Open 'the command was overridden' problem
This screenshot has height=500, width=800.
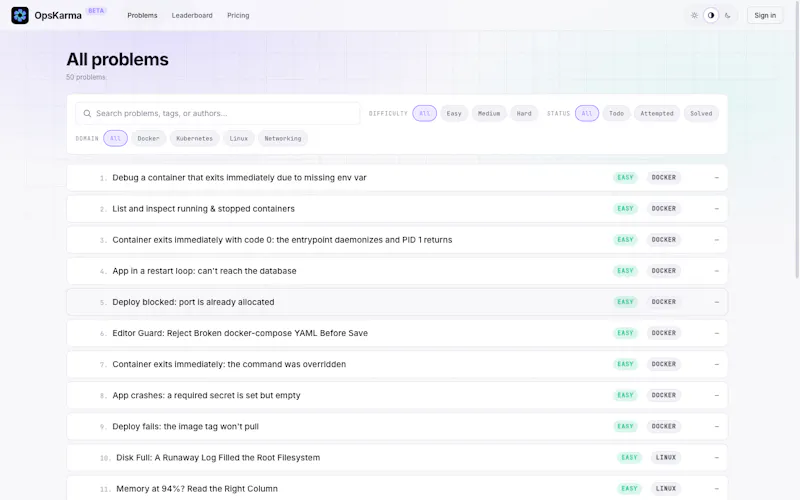click(x=397, y=364)
